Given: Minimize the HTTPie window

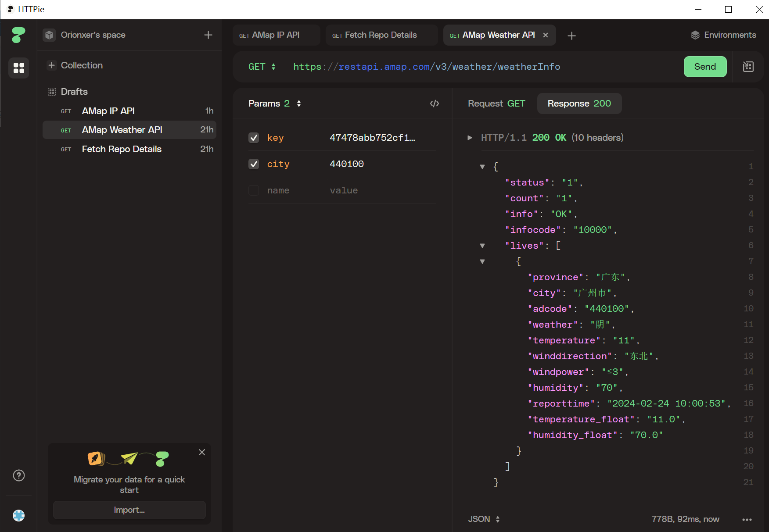Looking at the screenshot, I should click(x=698, y=9).
